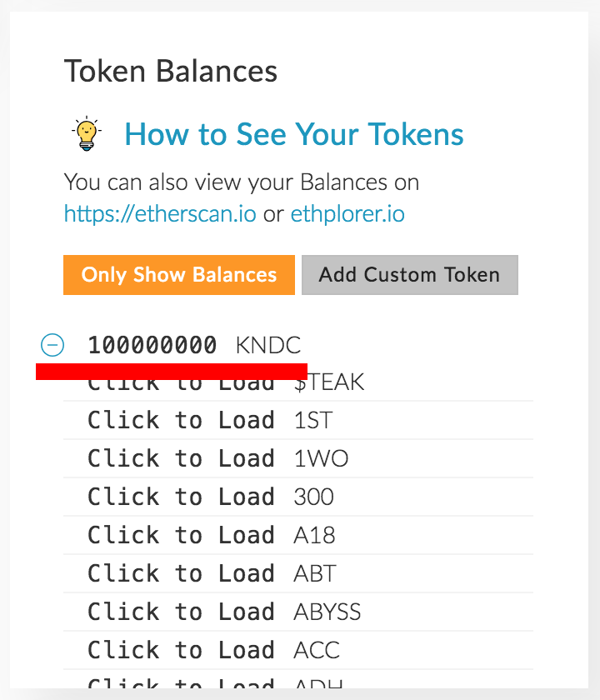Screen dimensions: 600x700
Task: Load the $TEAK token balance
Action: coord(181,384)
